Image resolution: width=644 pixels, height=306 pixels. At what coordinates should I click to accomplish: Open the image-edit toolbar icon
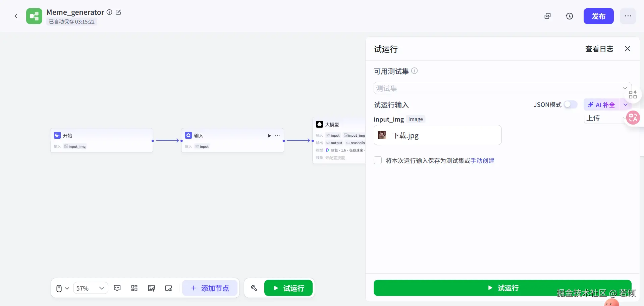(x=152, y=288)
